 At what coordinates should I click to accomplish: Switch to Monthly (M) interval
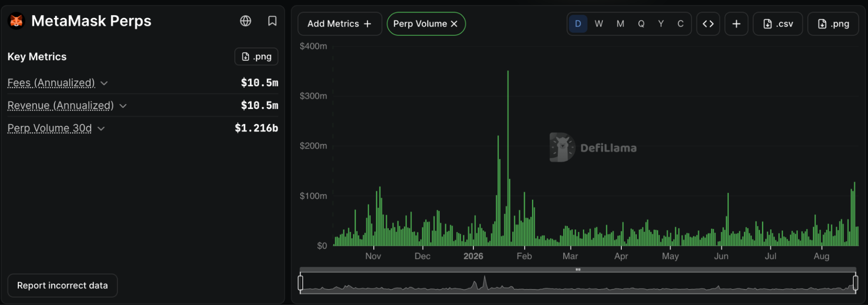pos(620,24)
